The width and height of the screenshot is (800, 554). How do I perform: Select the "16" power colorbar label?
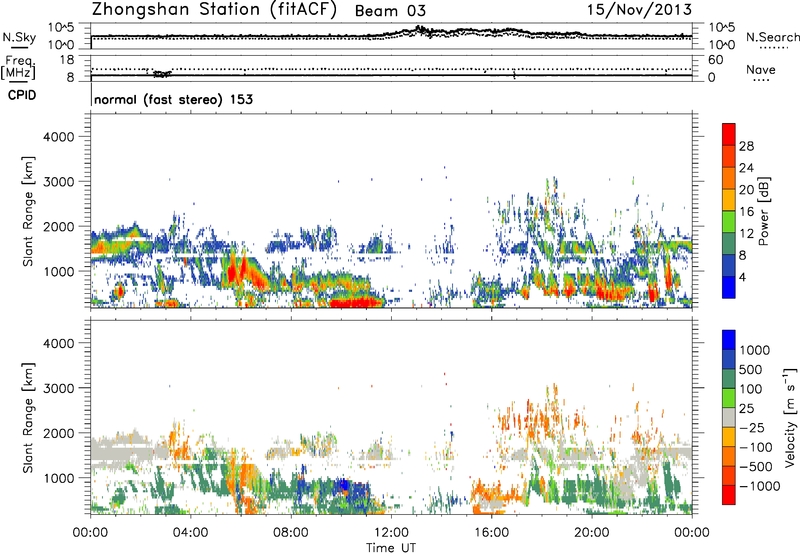(x=746, y=212)
